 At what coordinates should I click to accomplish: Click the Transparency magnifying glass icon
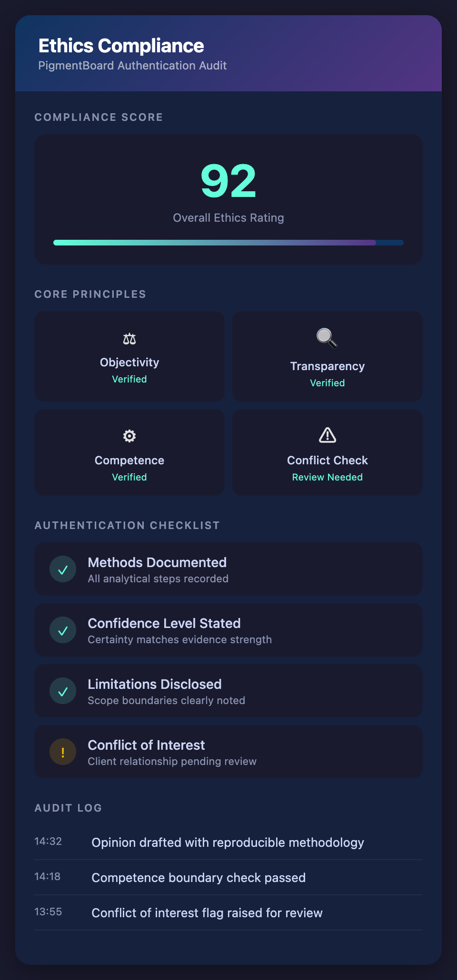pos(327,338)
